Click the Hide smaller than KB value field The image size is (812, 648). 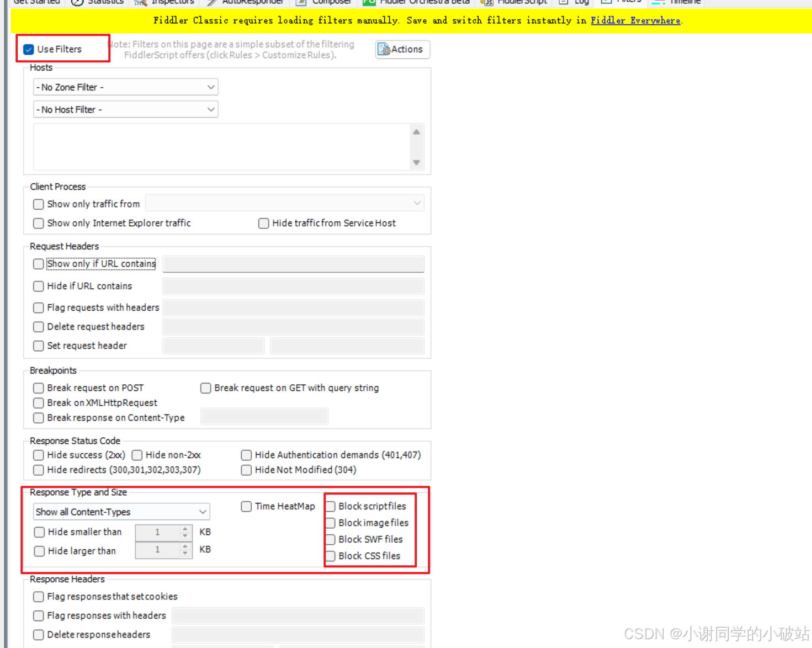coord(157,532)
